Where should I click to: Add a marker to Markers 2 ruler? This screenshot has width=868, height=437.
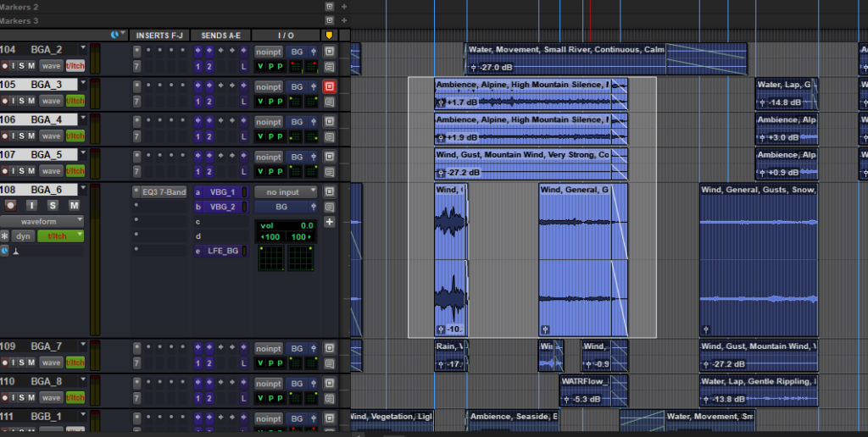click(x=344, y=7)
